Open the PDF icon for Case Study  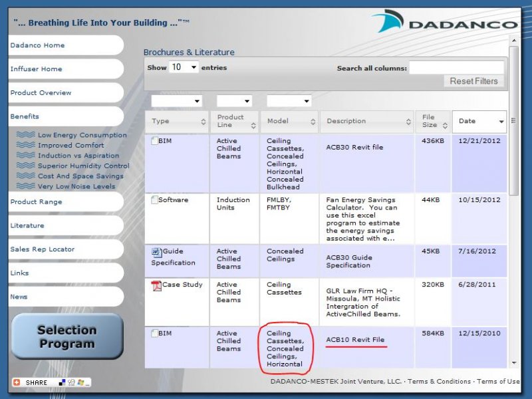click(156, 286)
